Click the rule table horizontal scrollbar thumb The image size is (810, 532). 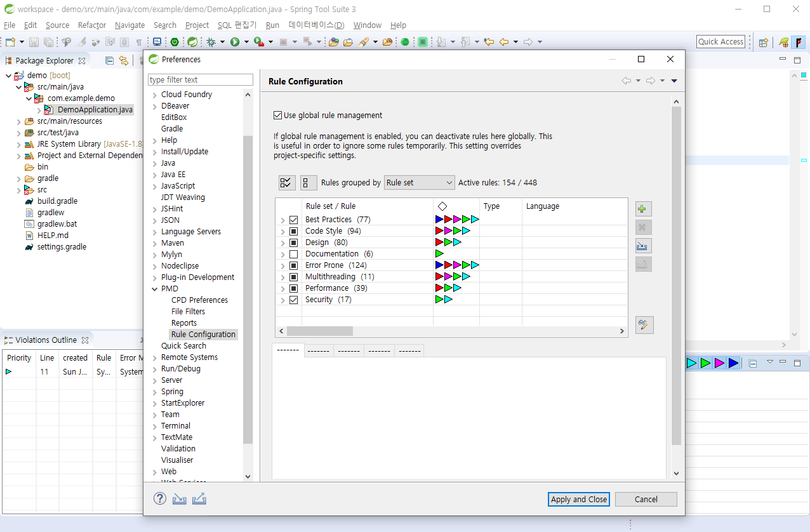tap(319, 331)
